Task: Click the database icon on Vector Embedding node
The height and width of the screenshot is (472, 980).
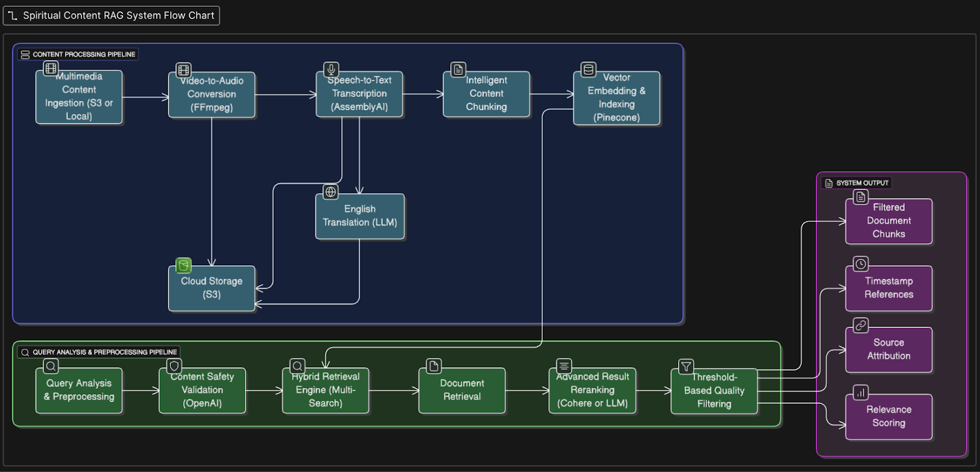Action: pos(589,69)
